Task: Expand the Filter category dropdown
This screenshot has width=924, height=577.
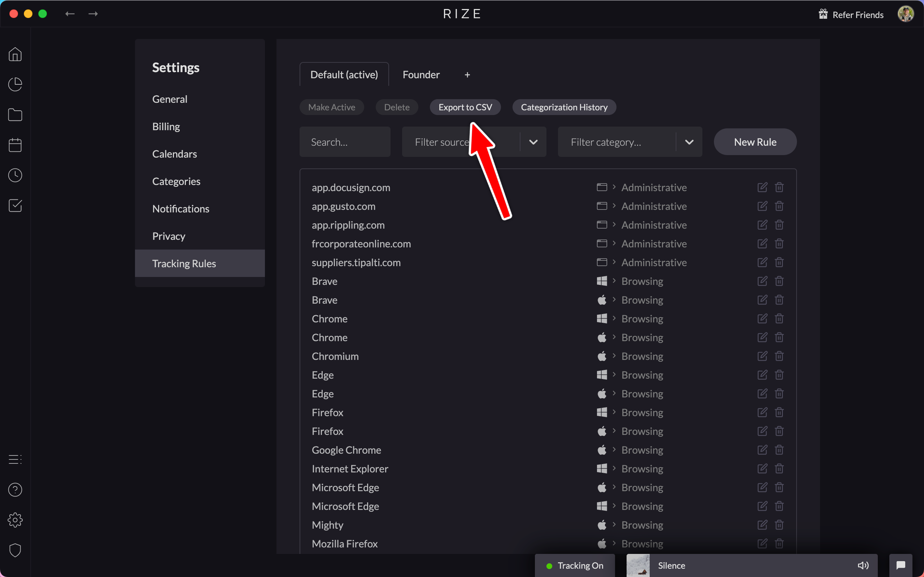Action: point(689,142)
